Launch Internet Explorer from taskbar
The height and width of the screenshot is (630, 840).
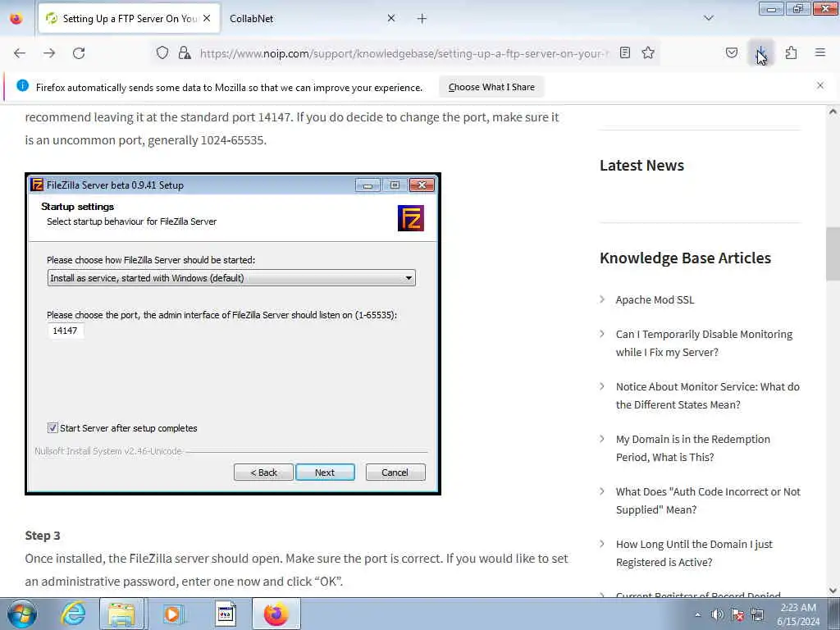tap(72, 614)
